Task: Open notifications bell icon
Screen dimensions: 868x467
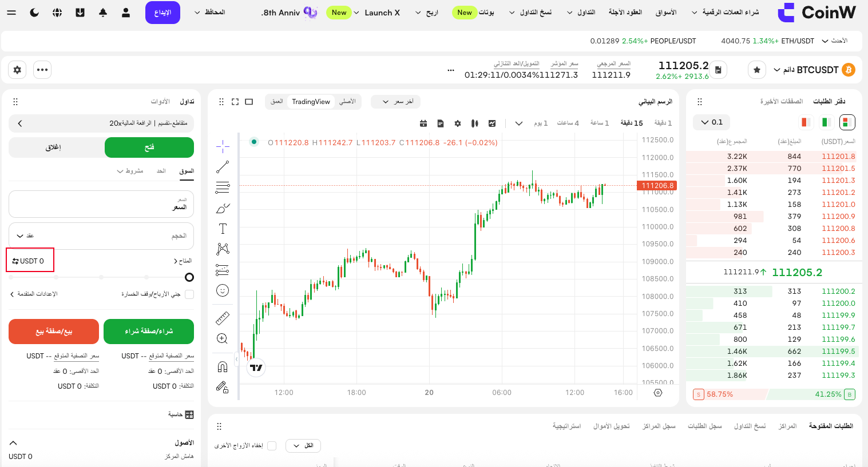Action: pyautogui.click(x=103, y=13)
